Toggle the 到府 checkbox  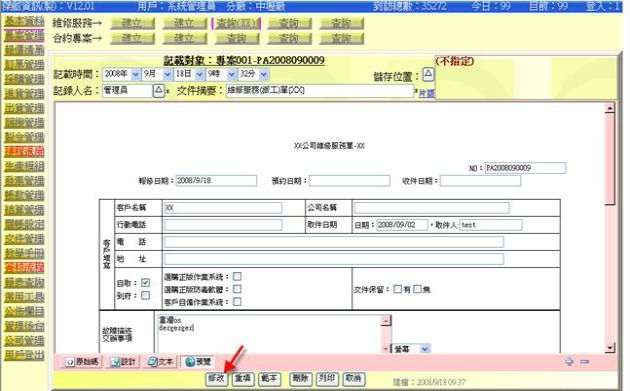(145, 296)
